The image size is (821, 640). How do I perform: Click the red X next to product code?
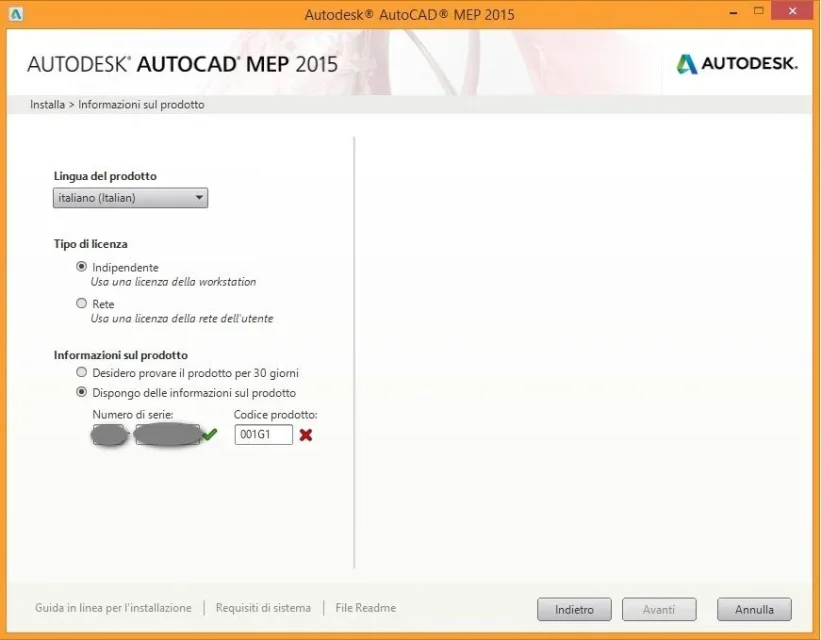point(306,435)
